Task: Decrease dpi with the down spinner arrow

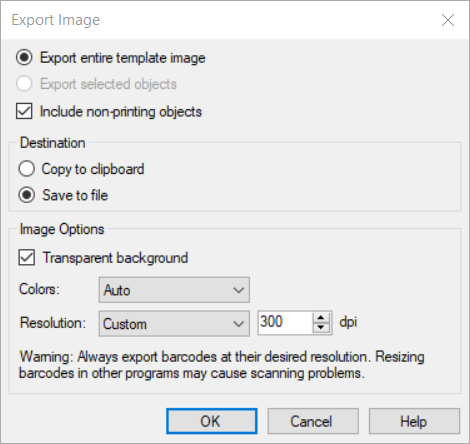Action: pyautogui.click(x=321, y=328)
